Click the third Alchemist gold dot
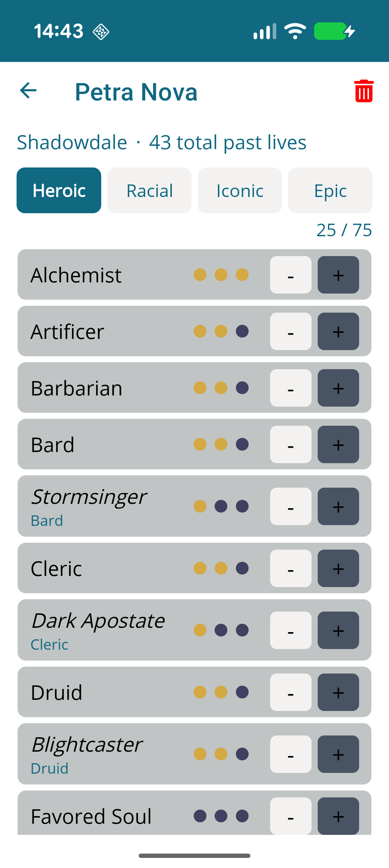389x868 pixels. coord(242,275)
